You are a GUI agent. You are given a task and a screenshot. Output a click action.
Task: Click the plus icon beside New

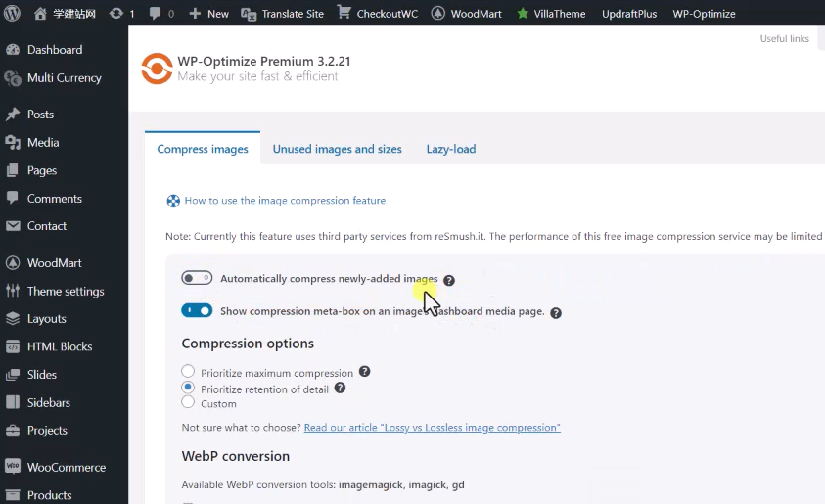[195, 13]
